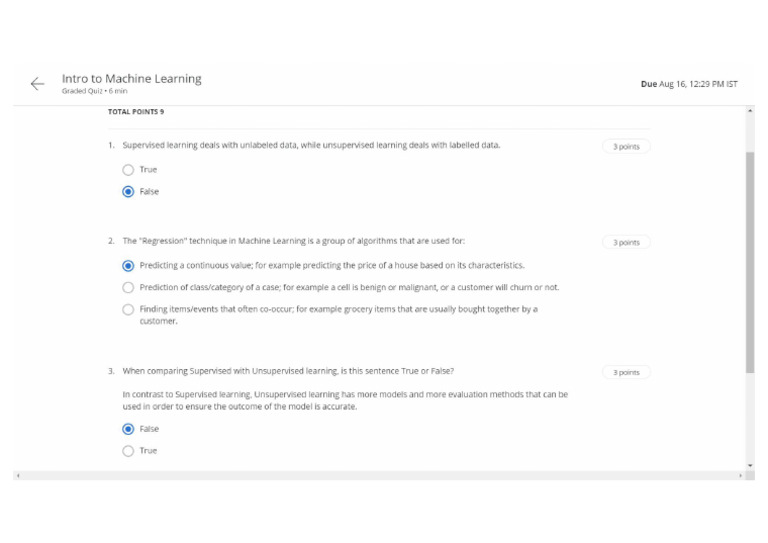Click the TOTAL POINTS 9 label
The height and width of the screenshot is (543, 768).
point(136,112)
